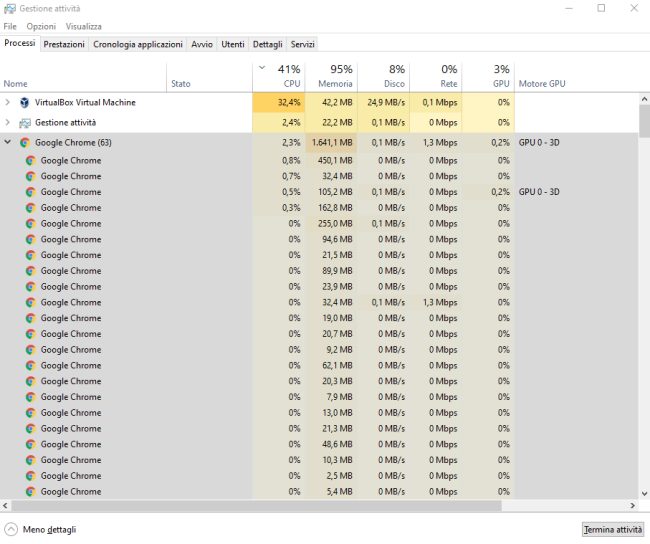
Task: Click the 1.641,1 MB memory value
Action: pos(332,143)
